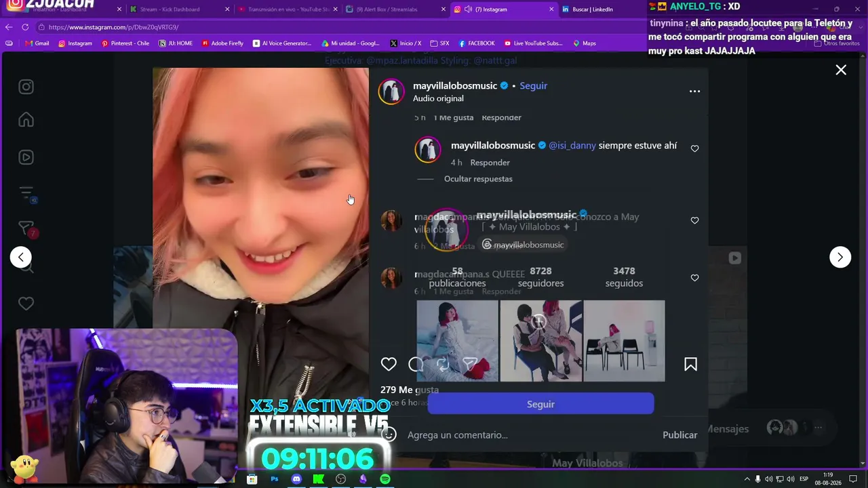868x488 pixels.
Task: View 279 Me gusta likes list
Action: pos(410,390)
